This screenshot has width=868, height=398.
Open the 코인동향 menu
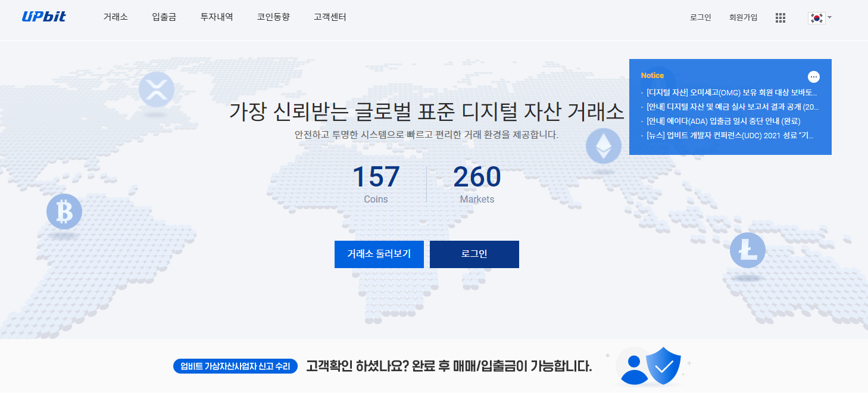point(273,17)
